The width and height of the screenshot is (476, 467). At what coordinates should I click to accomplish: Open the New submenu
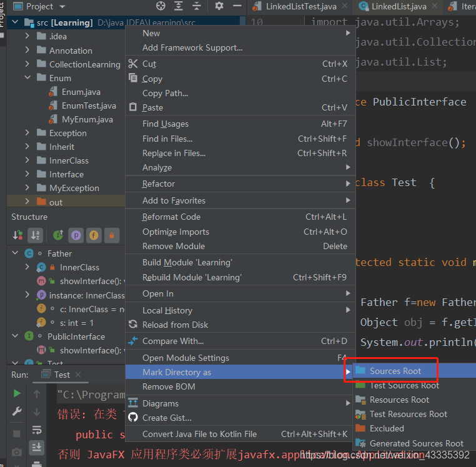click(x=240, y=33)
